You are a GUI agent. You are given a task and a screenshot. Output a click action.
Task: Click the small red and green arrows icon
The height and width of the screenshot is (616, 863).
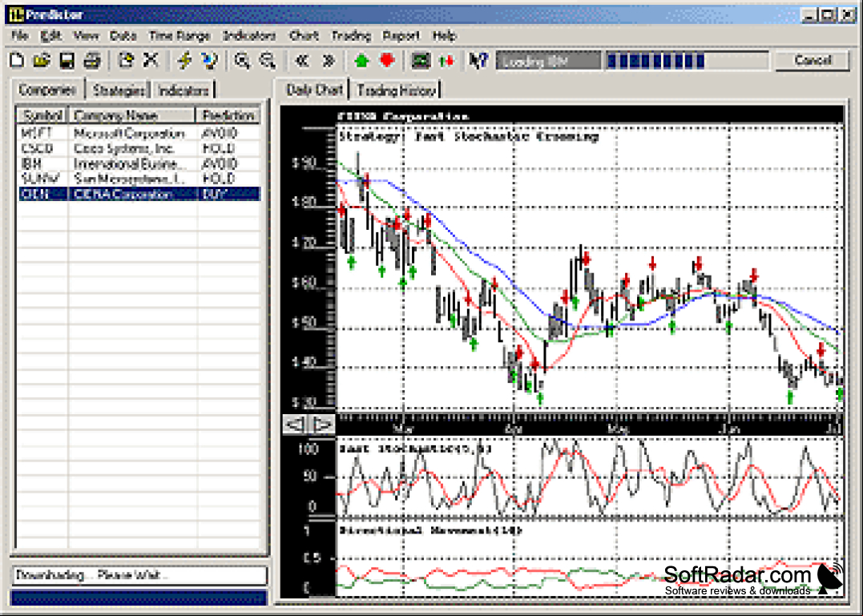(x=447, y=60)
